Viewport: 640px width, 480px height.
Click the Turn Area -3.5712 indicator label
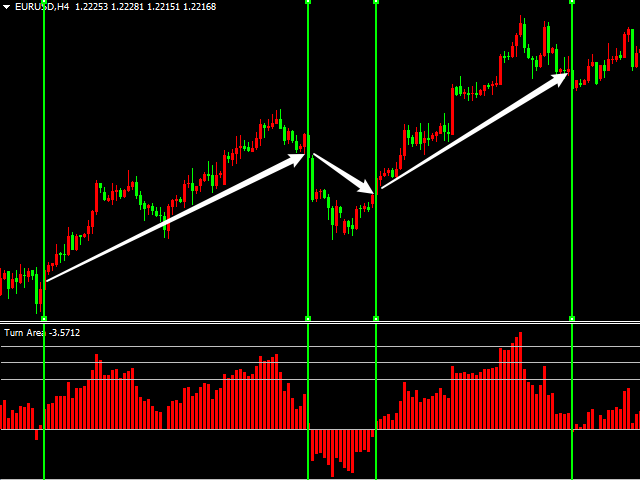(42, 333)
